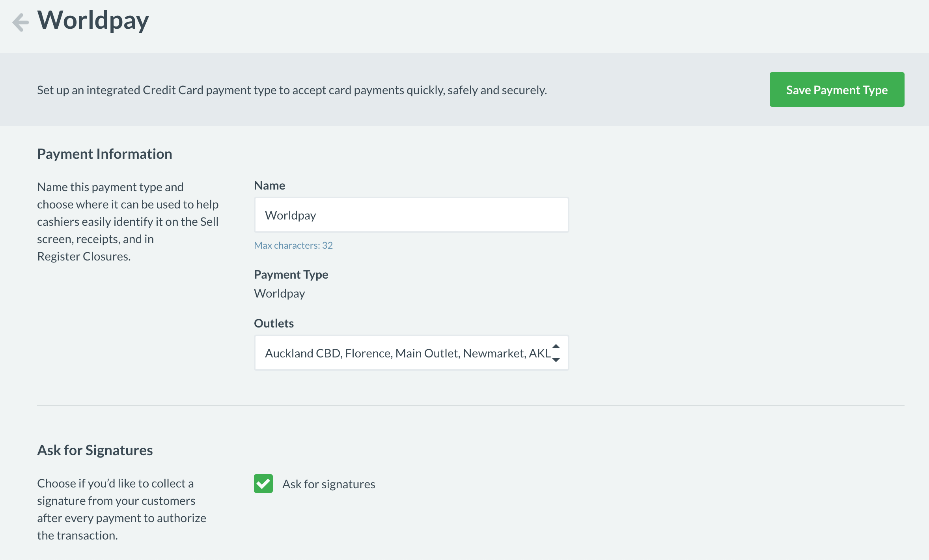Click the 'Max characters: 32' hint text

pos(293,245)
